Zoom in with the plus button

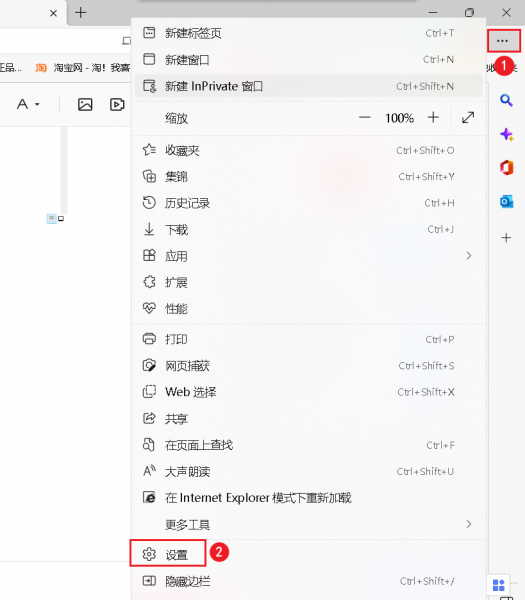pyautogui.click(x=433, y=117)
